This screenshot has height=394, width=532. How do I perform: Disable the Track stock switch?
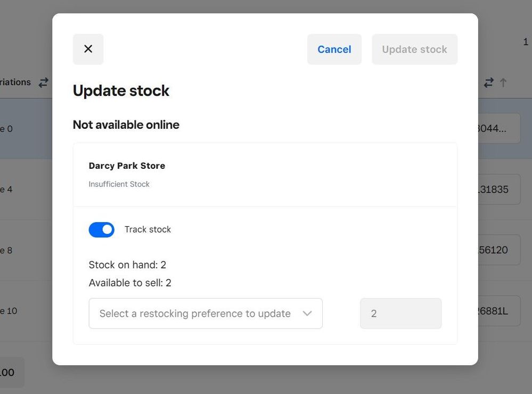point(101,229)
